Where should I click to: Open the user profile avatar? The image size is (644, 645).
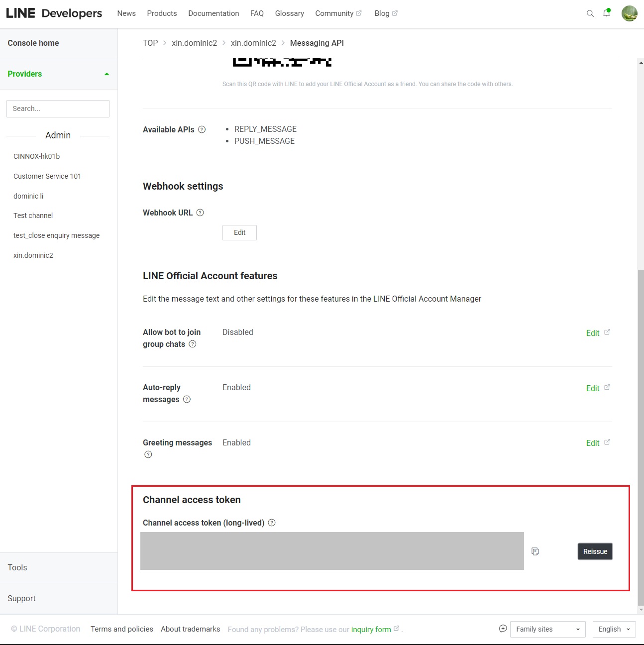pos(630,13)
